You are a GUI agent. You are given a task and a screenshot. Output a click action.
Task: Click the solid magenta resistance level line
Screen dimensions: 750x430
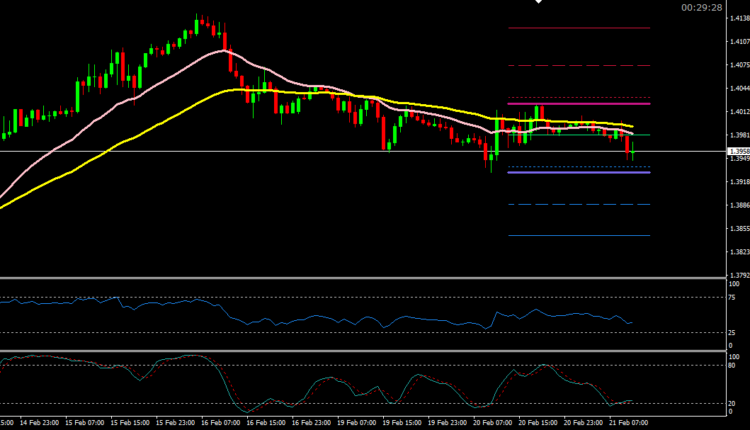tap(580, 104)
